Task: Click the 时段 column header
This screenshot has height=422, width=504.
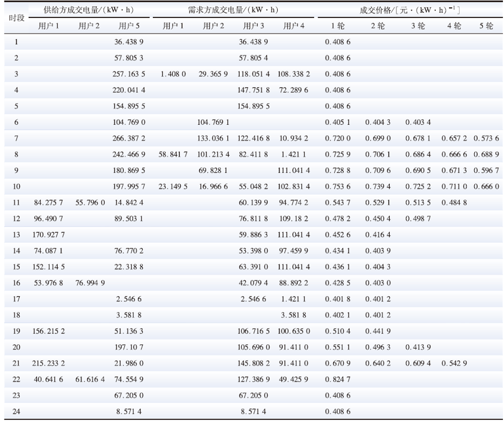Action: click(16, 17)
